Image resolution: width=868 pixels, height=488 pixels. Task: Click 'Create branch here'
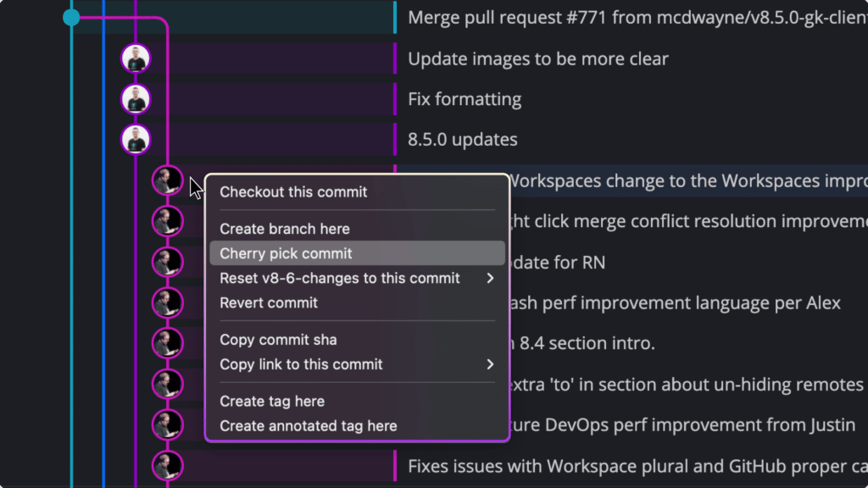coord(284,229)
